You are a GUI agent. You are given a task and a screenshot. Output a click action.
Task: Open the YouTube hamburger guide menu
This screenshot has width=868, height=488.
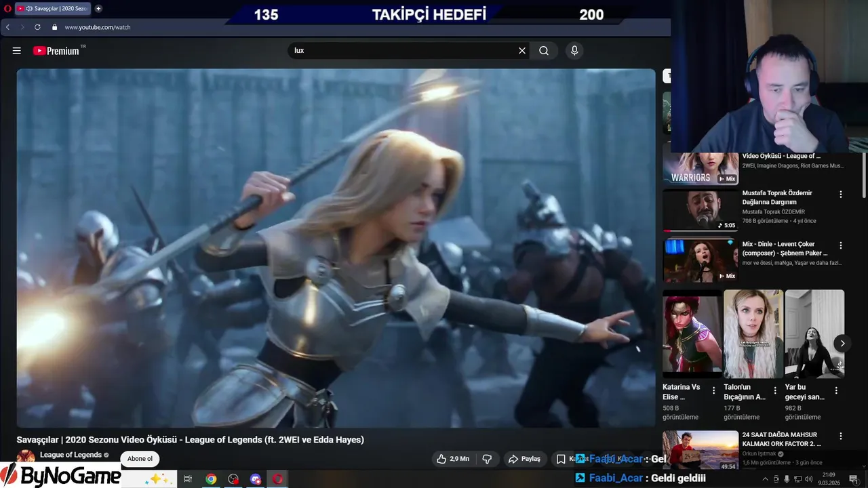[17, 51]
